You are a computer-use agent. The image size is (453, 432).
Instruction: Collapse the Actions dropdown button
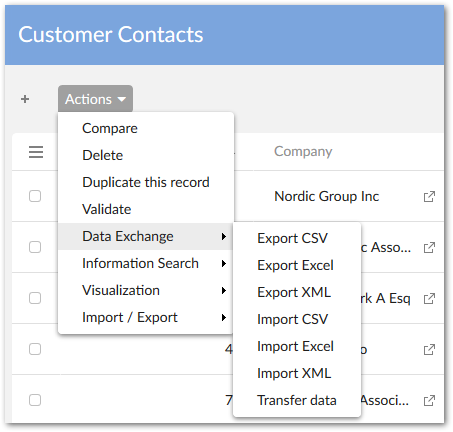(95, 99)
